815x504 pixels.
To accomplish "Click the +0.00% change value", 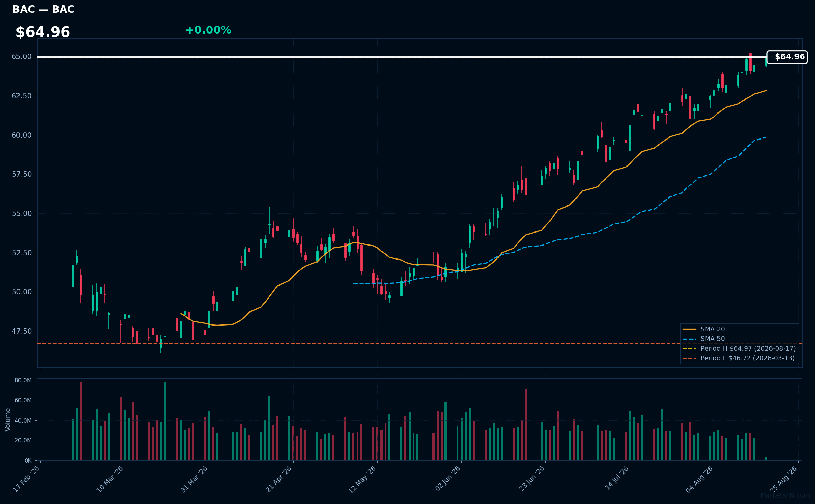I will pyautogui.click(x=208, y=30).
